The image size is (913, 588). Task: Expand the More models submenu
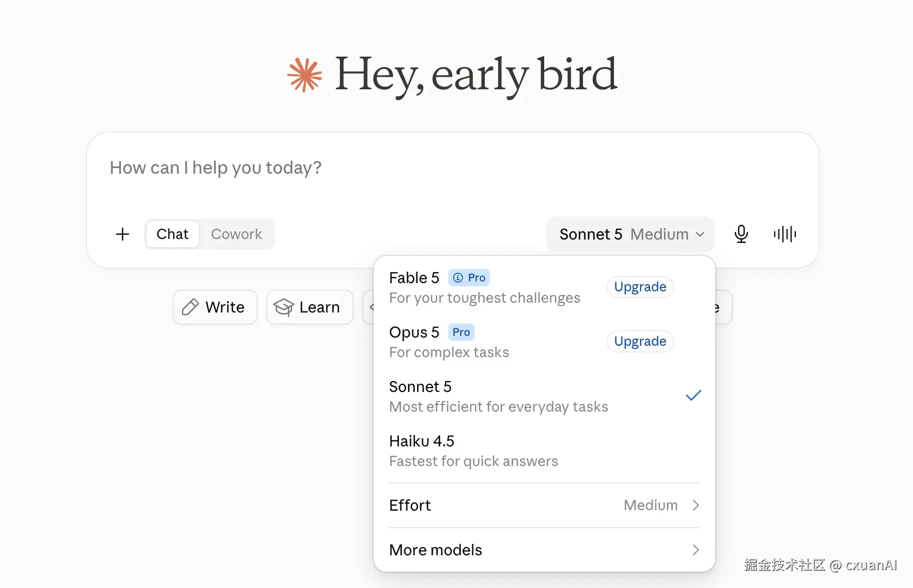coord(544,550)
